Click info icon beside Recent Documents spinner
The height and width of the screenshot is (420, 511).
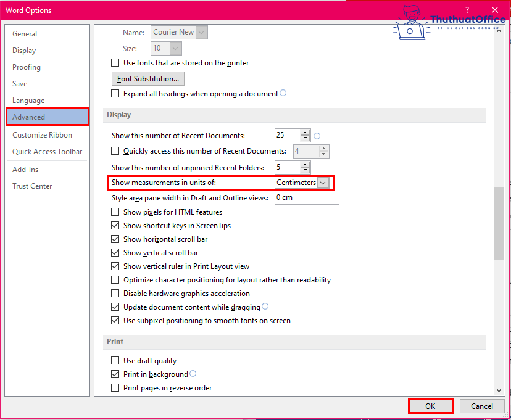tap(317, 136)
